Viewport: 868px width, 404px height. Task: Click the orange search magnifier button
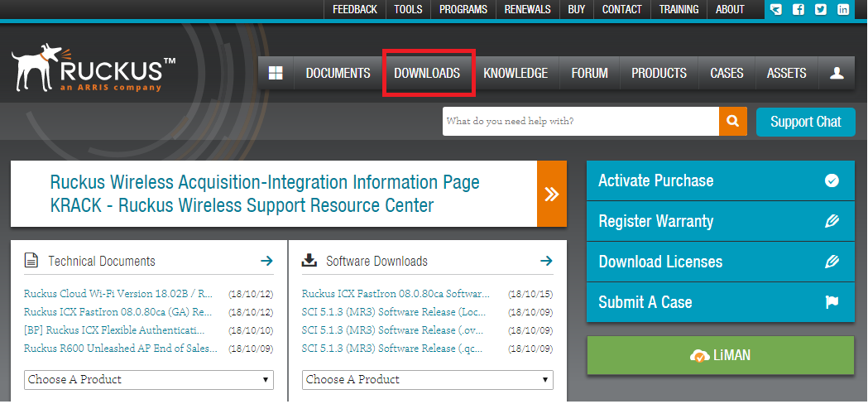pos(733,122)
